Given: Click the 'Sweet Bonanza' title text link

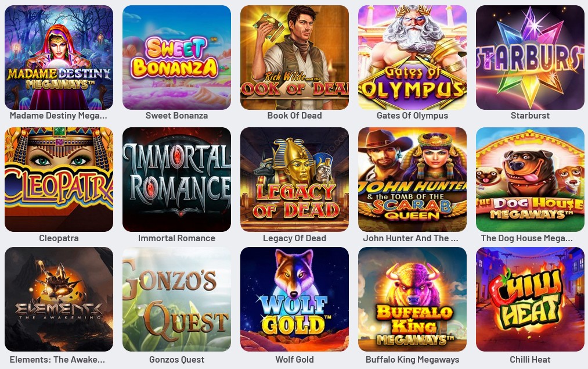Looking at the screenshot, I should tap(176, 116).
